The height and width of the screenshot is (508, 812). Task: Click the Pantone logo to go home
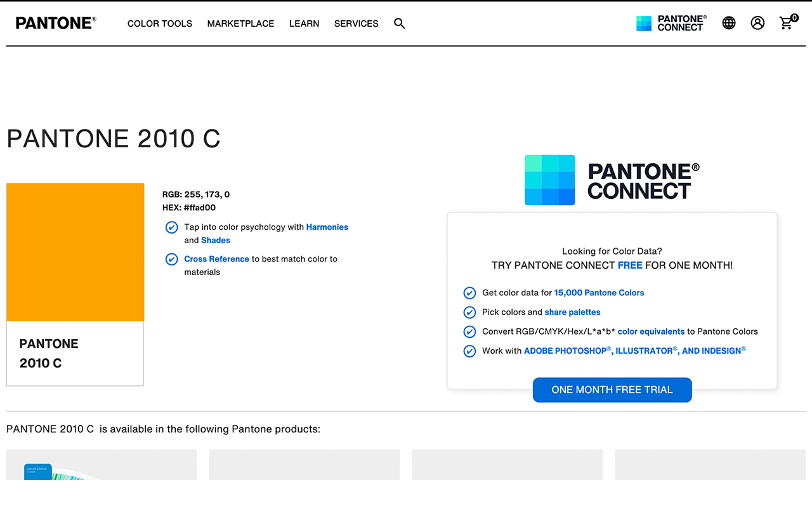coord(55,22)
